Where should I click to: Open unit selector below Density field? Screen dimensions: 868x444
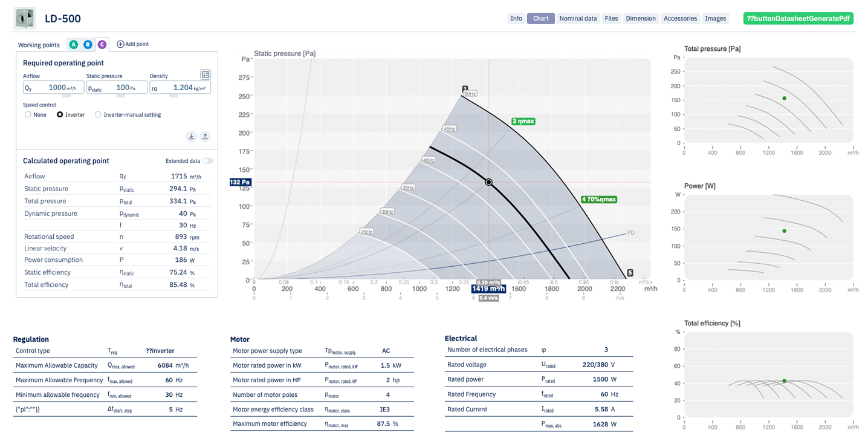(173, 95)
